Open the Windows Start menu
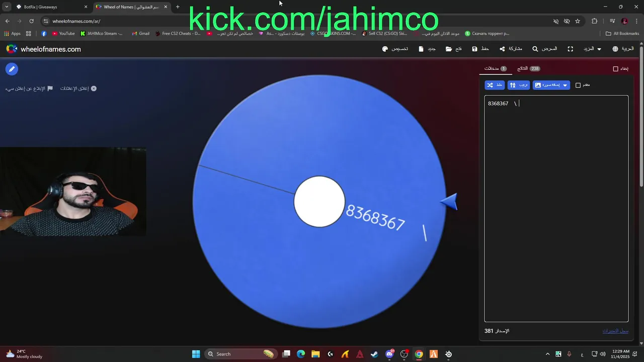 196,354
